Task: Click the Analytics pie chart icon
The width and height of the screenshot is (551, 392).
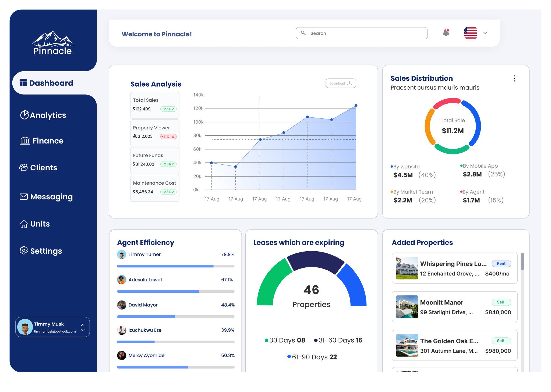Action: [x=24, y=115]
